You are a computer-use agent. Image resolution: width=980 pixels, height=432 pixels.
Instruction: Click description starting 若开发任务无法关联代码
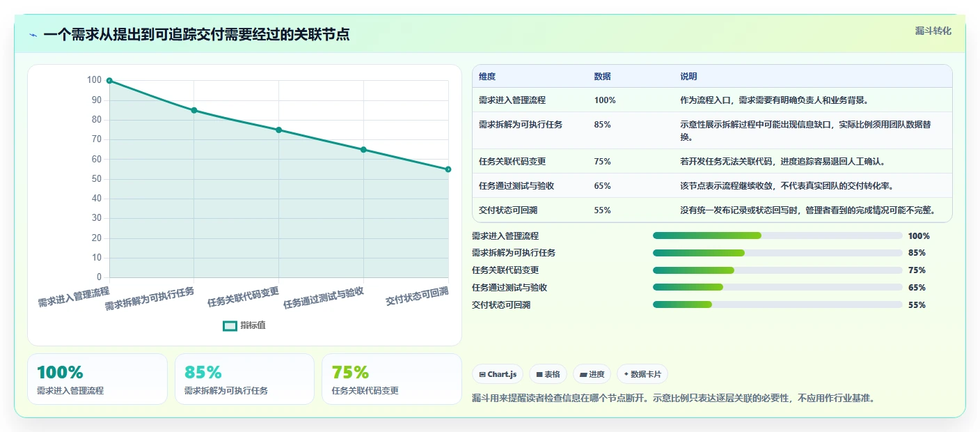pyautogui.click(x=782, y=162)
